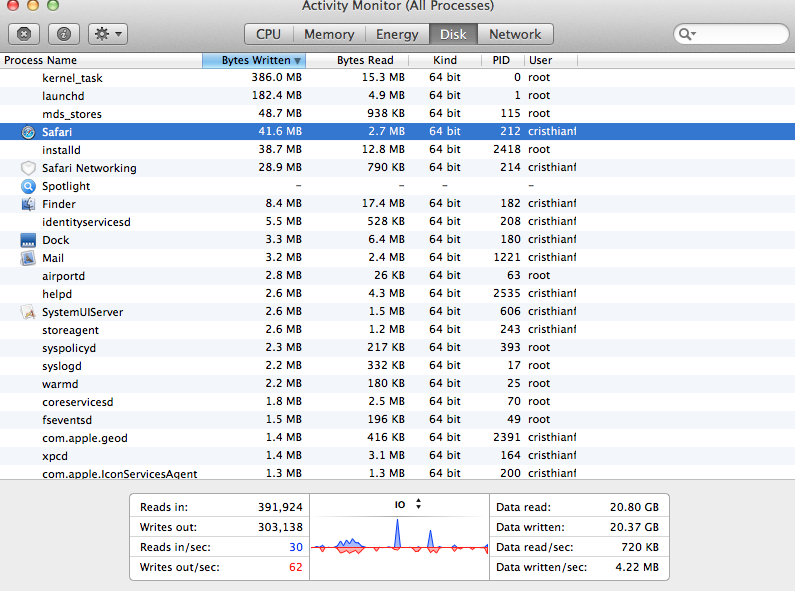This screenshot has height=591, width=795.
Task: Select the Disk tab
Action: (453, 34)
